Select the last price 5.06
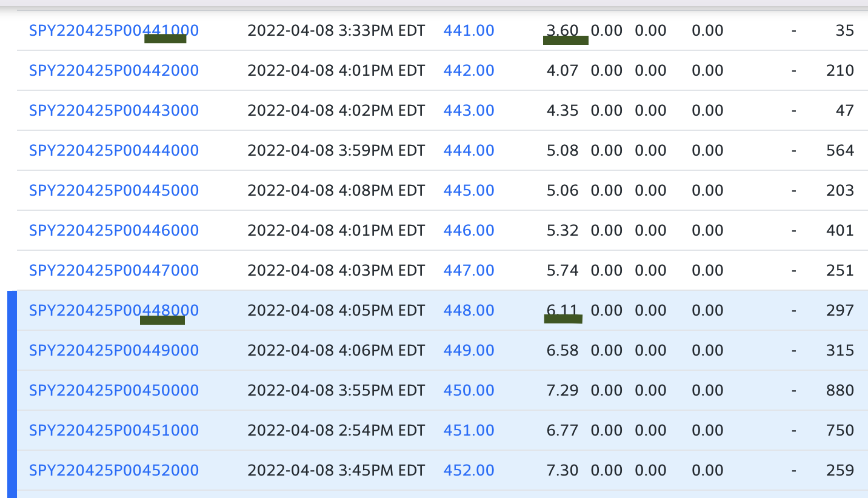This screenshot has width=868, height=498. [563, 190]
